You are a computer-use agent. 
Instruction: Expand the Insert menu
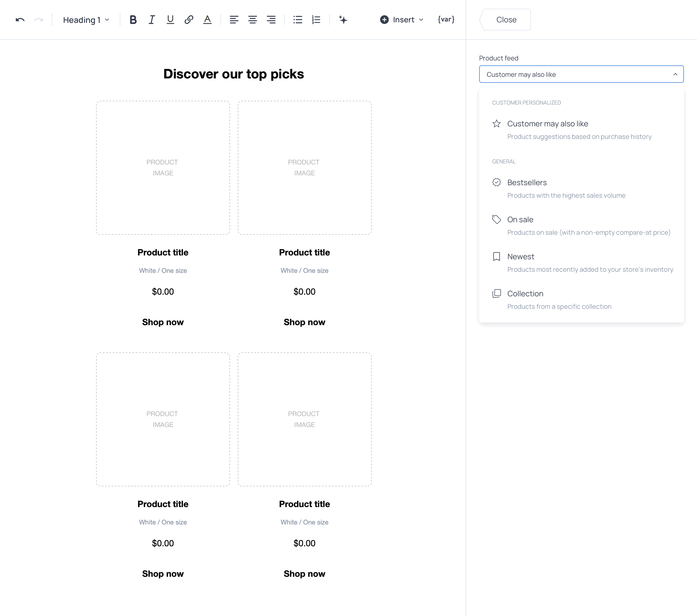[402, 20]
